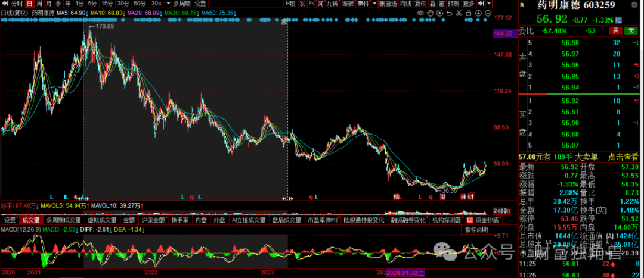
Task: Click the 指标说明 indicator description button
Action: (x=476, y=229)
